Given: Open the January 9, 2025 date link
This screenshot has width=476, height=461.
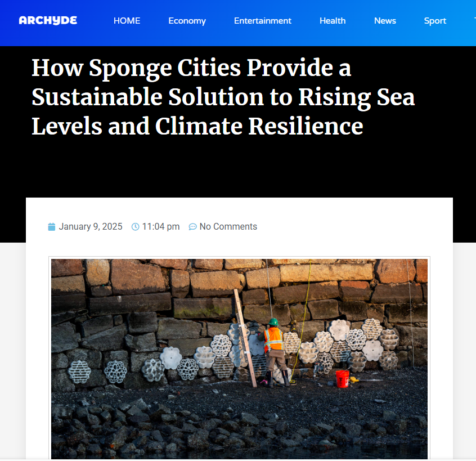Looking at the screenshot, I should [x=91, y=226].
